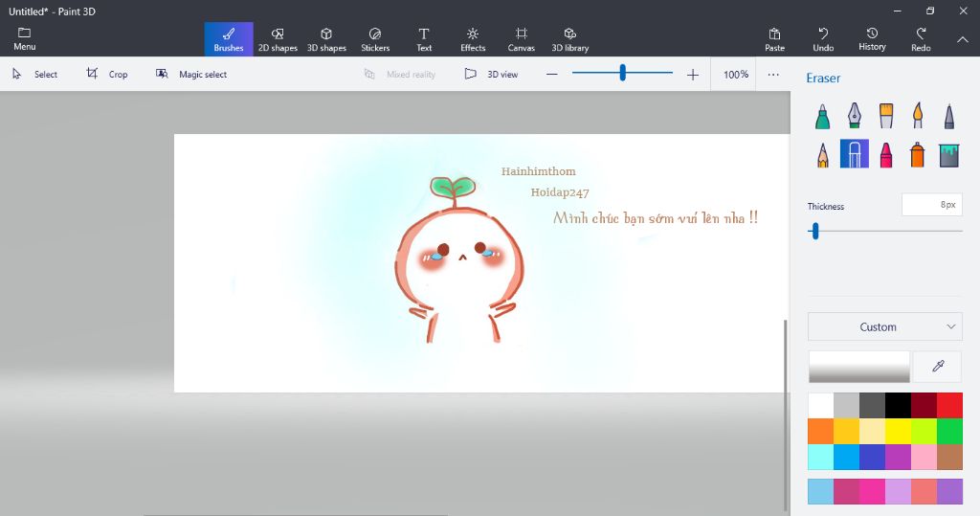Open the Effects tab
The height and width of the screenshot is (516, 980).
click(x=473, y=39)
